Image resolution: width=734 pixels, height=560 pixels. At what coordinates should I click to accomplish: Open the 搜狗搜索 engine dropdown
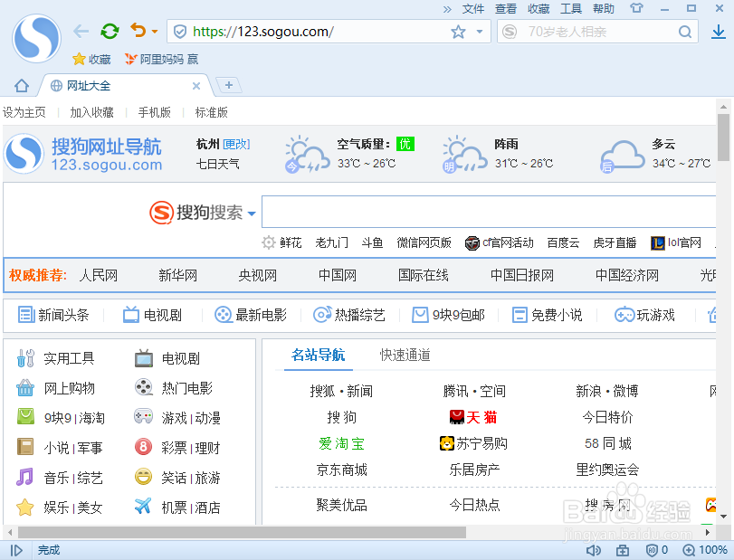coord(252,214)
